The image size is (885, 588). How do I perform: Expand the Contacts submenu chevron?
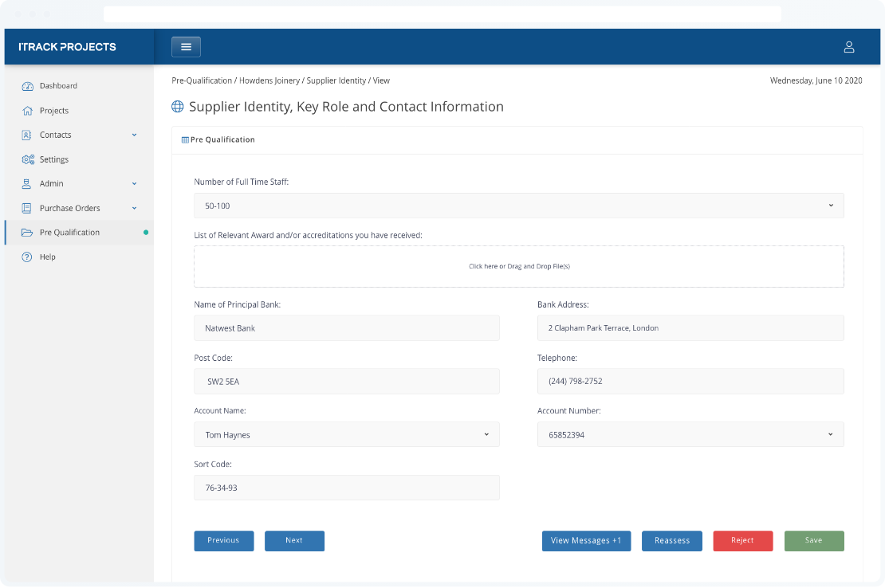click(x=134, y=135)
